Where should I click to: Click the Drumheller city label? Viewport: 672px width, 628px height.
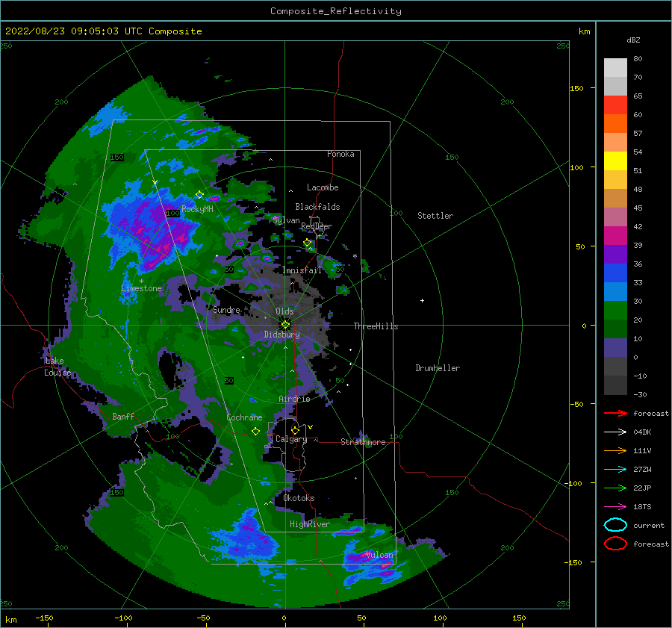coord(438,368)
